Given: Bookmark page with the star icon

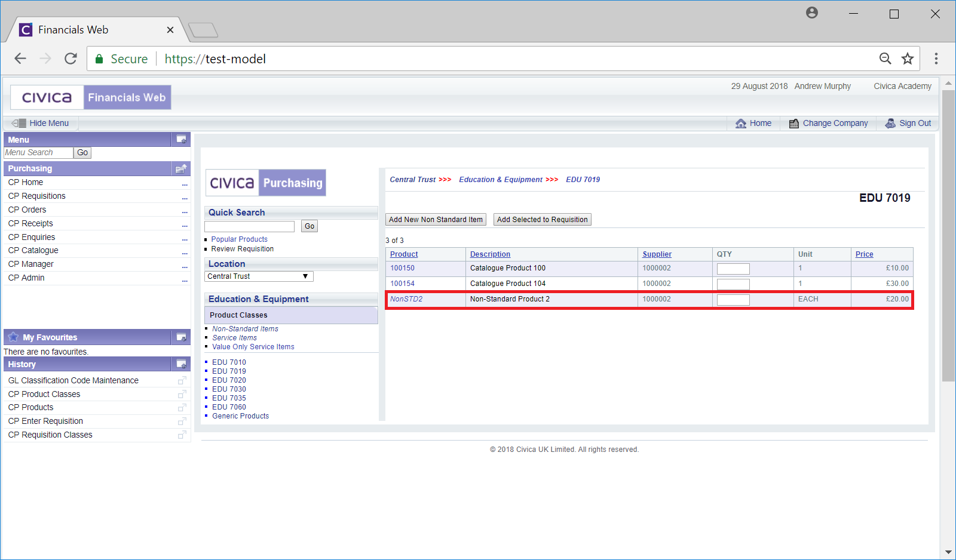Looking at the screenshot, I should pos(908,59).
